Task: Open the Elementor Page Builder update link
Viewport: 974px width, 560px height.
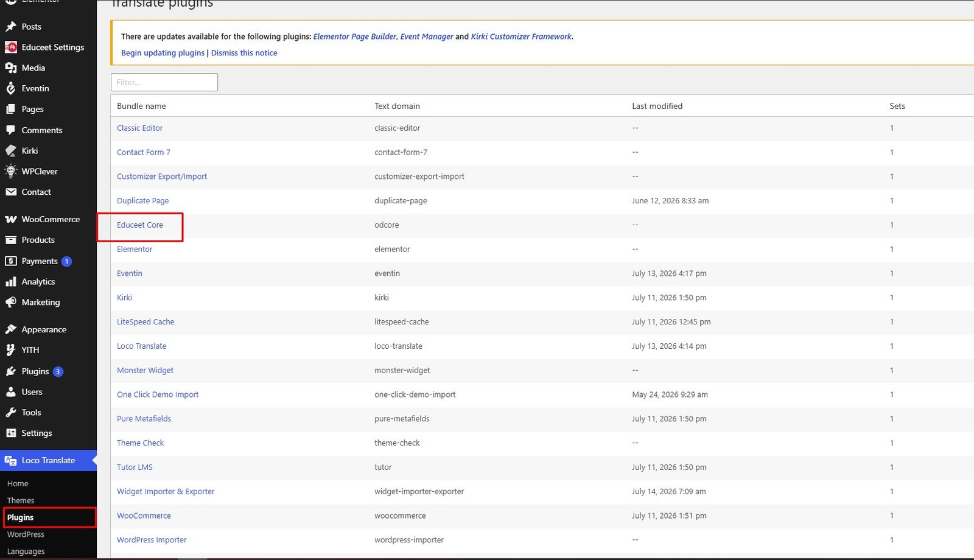Action: click(355, 37)
